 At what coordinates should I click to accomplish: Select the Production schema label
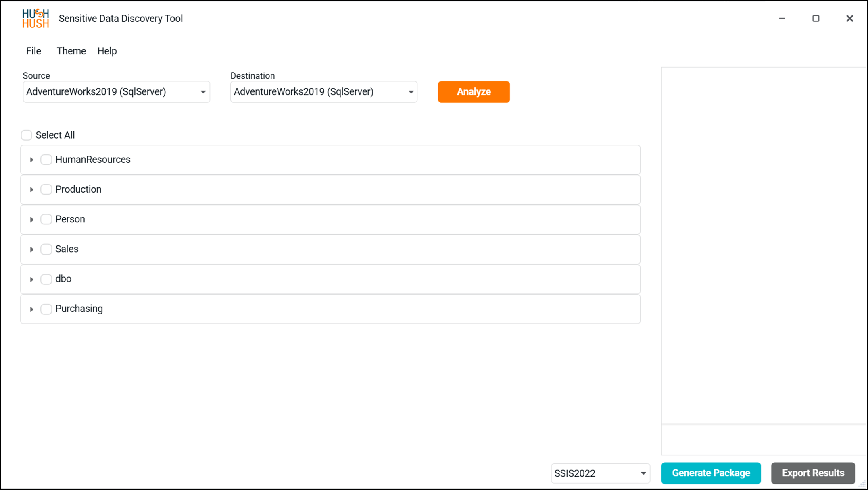[x=78, y=189]
